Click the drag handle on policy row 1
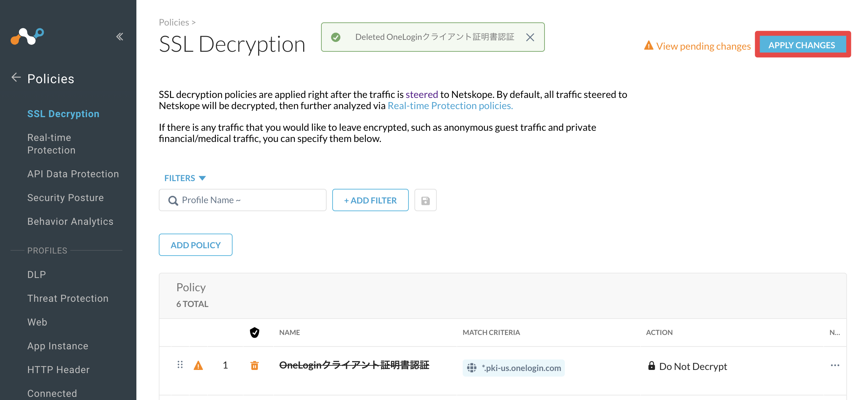 pyautogui.click(x=180, y=365)
